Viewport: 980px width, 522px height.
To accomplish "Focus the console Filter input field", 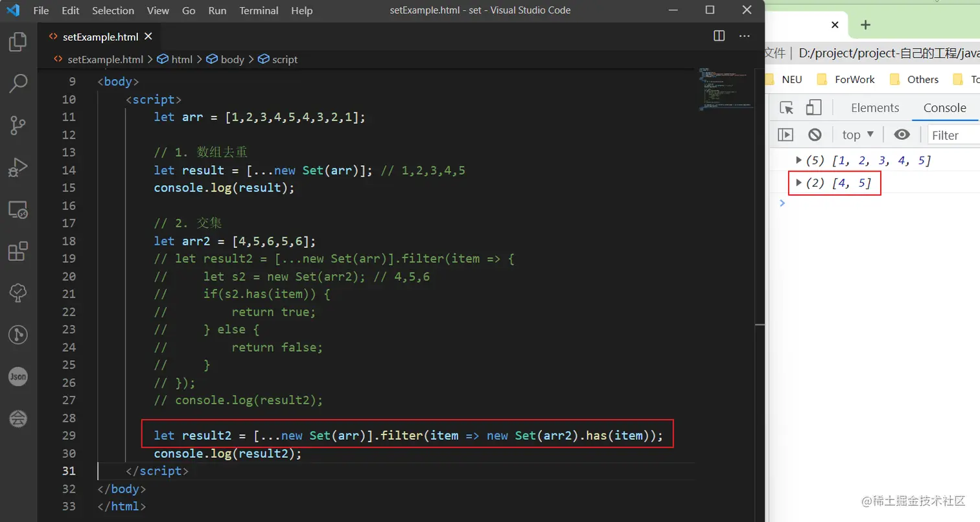I will pyautogui.click(x=953, y=135).
